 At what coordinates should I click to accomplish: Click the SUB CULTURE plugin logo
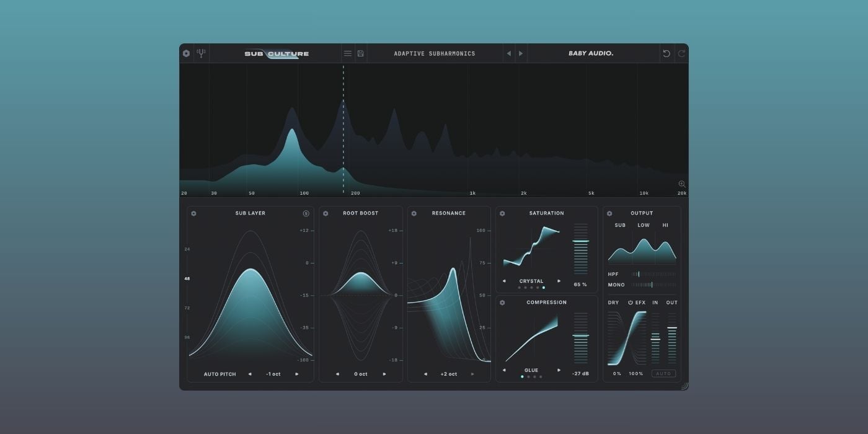point(277,54)
